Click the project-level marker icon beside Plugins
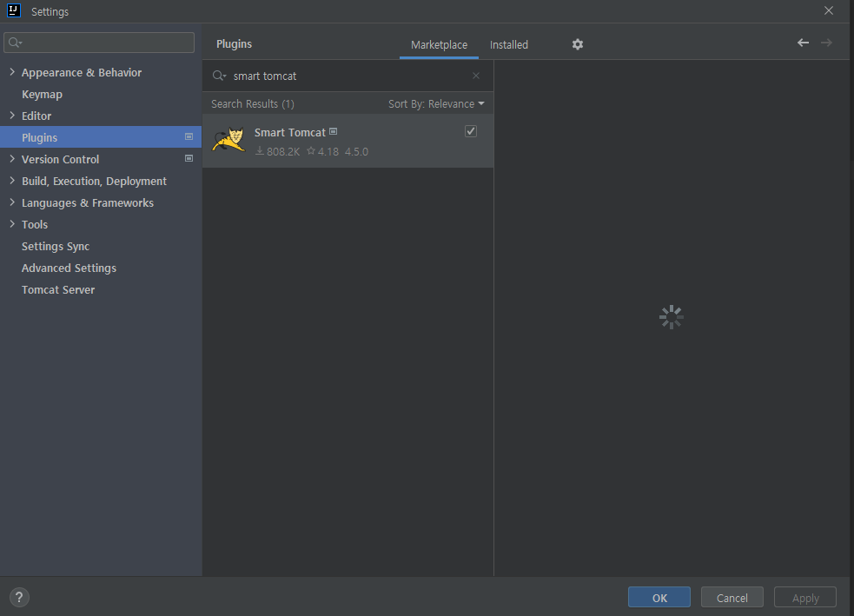 [189, 136]
